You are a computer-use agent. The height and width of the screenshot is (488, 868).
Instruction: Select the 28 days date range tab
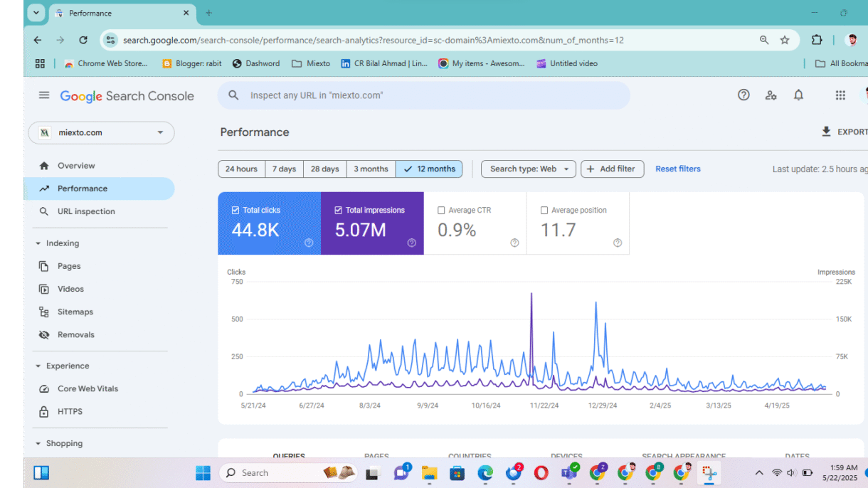[324, 169]
